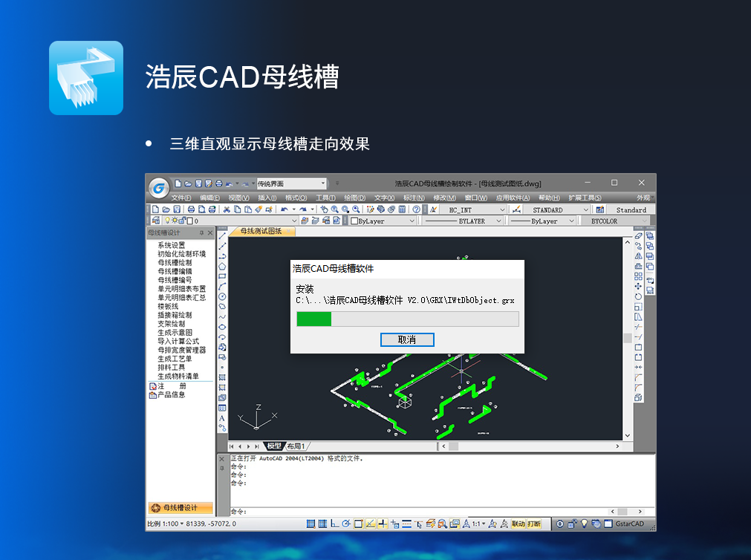Open the 扩展工具(S) menu

585,198
